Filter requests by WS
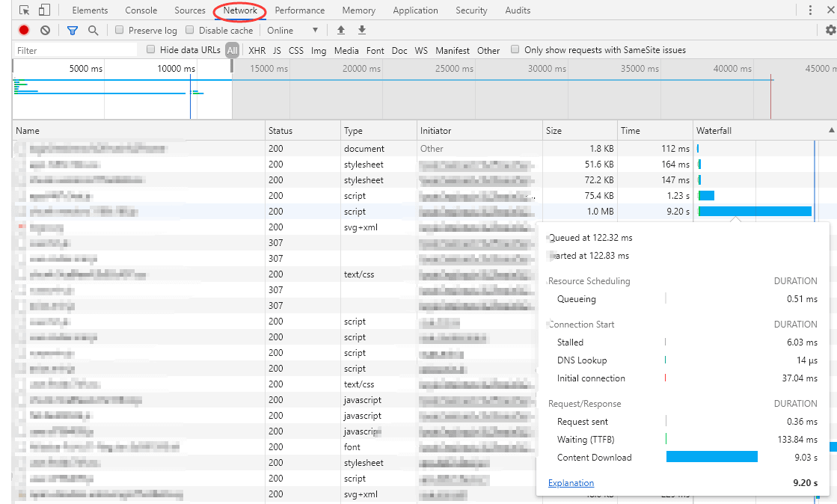Viewport: 837px width, 504px height. click(x=421, y=50)
